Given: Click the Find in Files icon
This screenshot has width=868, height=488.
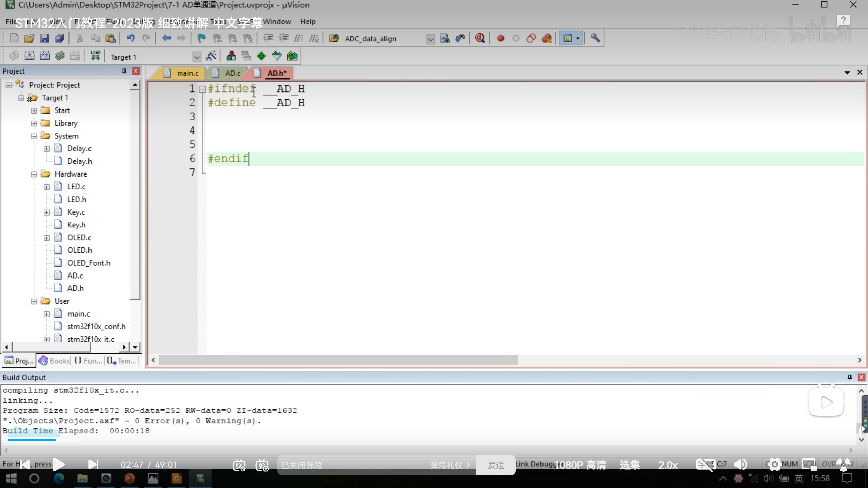Looking at the screenshot, I should [445, 38].
